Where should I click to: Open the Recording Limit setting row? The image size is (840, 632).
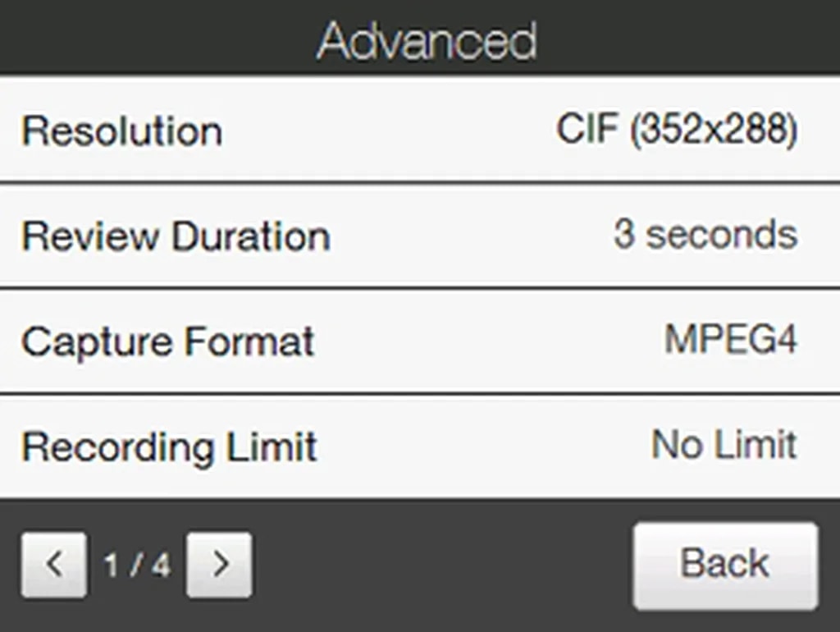pyautogui.click(x=420, y=447)
